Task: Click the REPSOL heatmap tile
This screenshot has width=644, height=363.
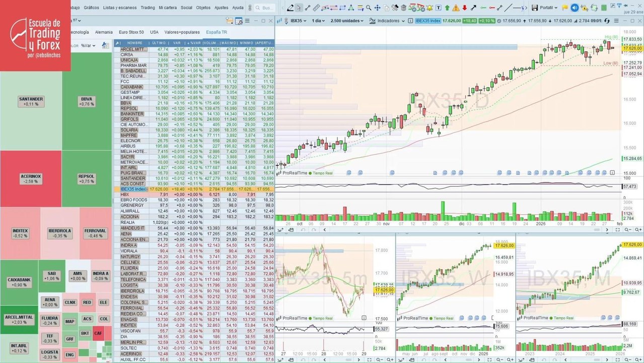Action: click(x=87, y=178)
